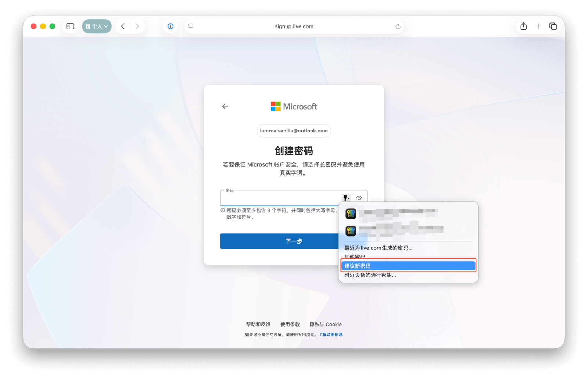
Task: Open the 使用条款 link
Action: point(290,324)
